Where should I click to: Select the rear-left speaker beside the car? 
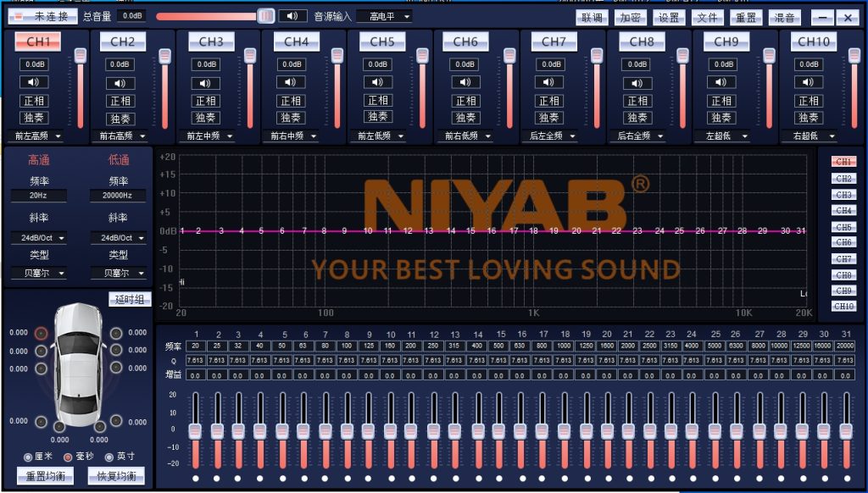pos(41,422)
